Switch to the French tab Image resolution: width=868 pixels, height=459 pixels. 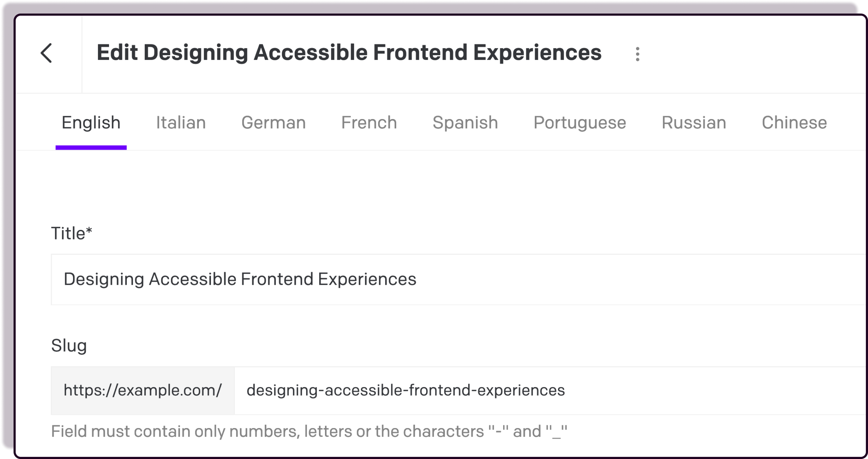[x=369, y=123]
